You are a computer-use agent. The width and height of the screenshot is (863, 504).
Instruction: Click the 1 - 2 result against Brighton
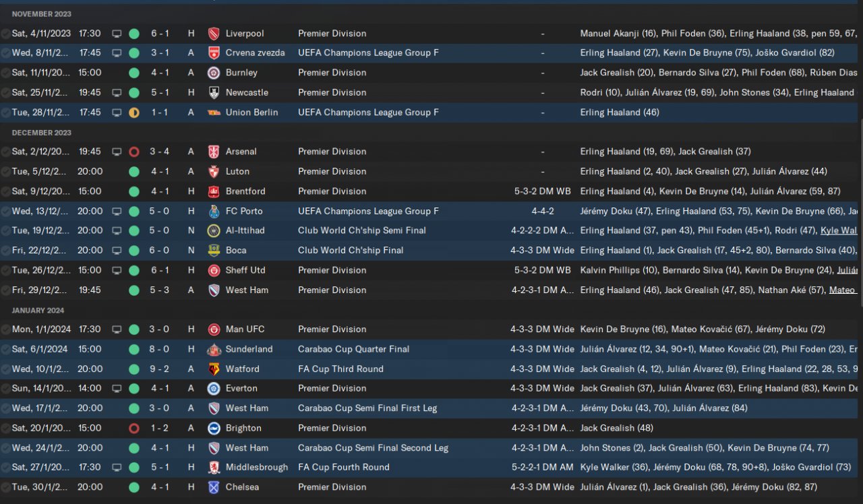(x=159, y=428)
